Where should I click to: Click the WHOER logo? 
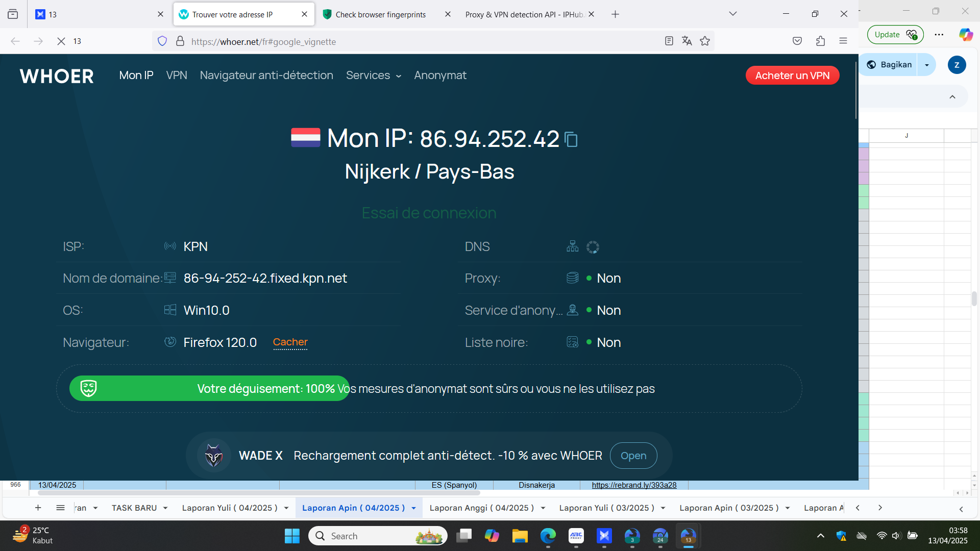tap(57, 76)
